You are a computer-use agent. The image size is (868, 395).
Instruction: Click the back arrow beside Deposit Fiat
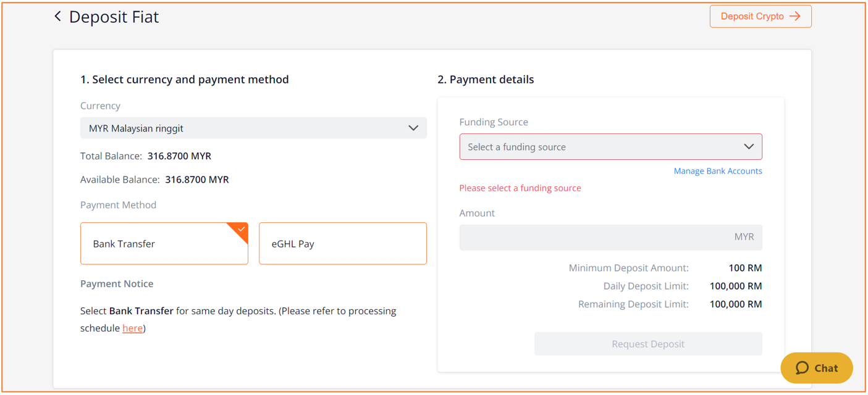(57, 17)
